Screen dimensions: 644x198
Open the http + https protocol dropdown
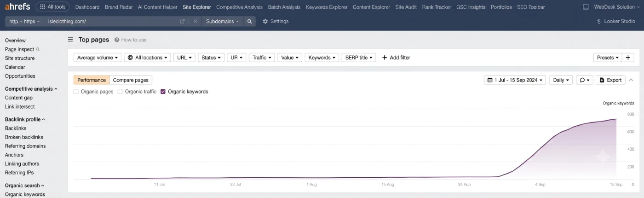pos(24,21)
